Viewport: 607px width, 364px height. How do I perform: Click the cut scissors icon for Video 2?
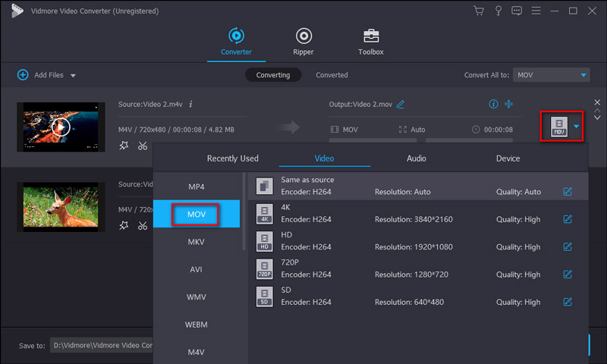tap(143, 146)
